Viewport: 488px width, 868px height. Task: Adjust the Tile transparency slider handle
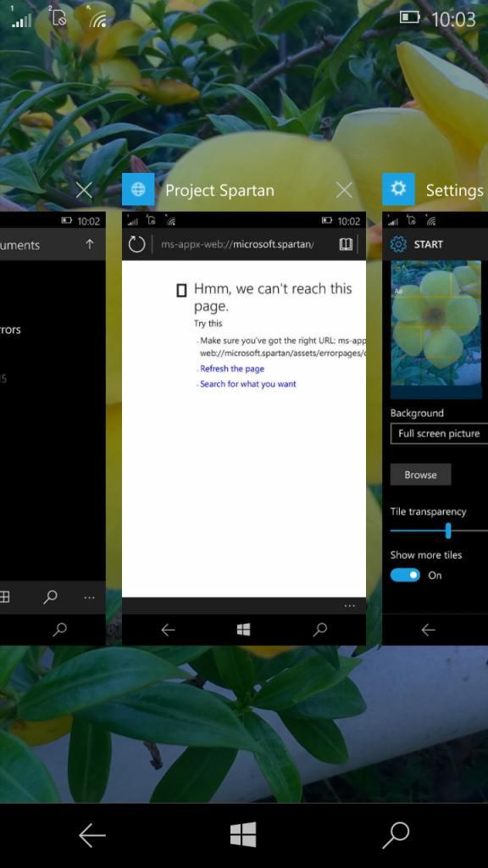(x=448, y=531)
